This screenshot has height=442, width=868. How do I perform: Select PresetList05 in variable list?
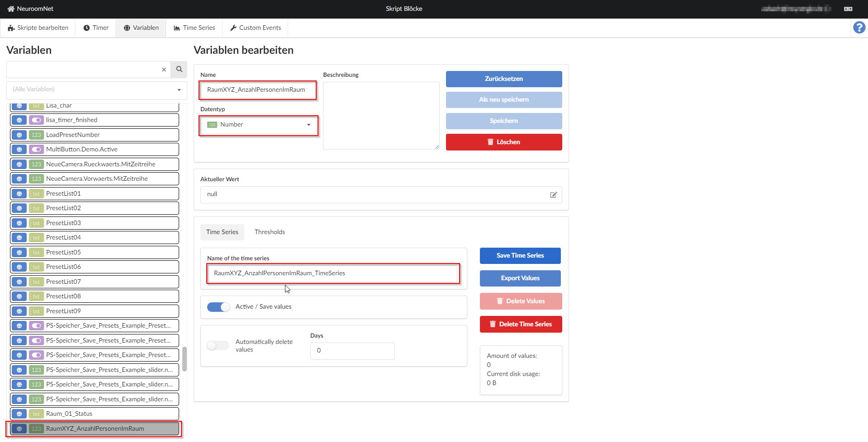(x=95, y=253)
